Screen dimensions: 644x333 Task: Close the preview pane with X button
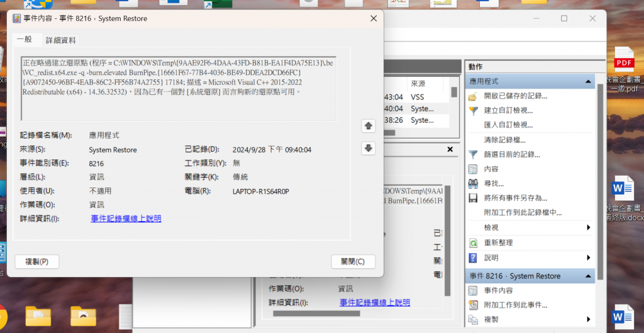(450, 149)
